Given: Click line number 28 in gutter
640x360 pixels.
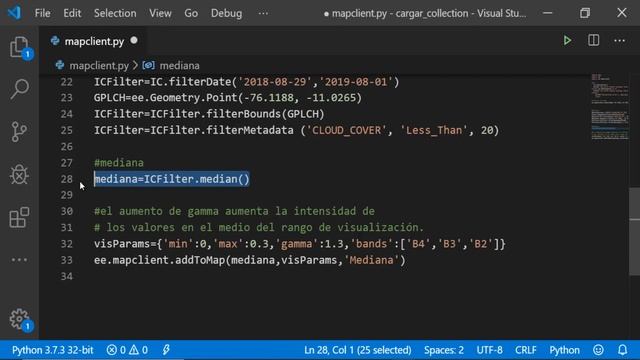Looking at the screenshot, I should (x=67, y=179).
